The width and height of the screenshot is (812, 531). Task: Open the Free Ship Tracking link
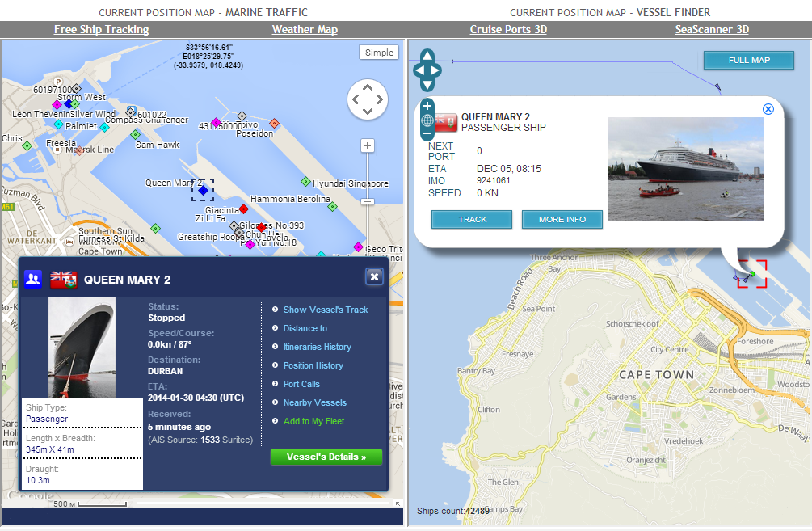(x=102, y=30)
